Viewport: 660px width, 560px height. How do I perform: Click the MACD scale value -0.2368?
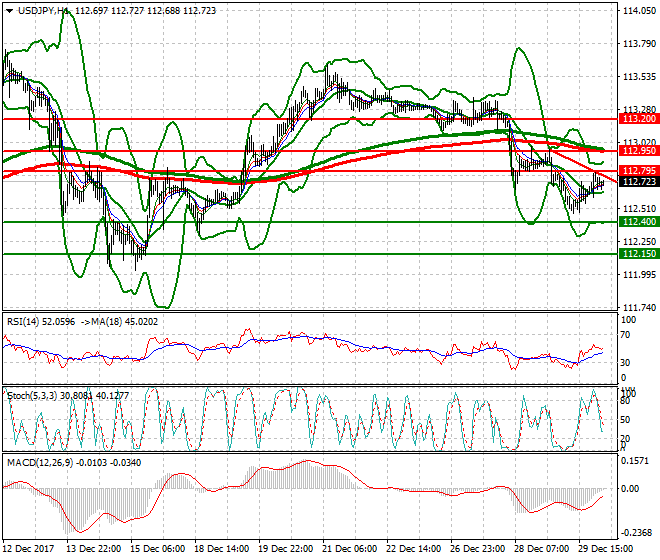[x=636, y=533]
